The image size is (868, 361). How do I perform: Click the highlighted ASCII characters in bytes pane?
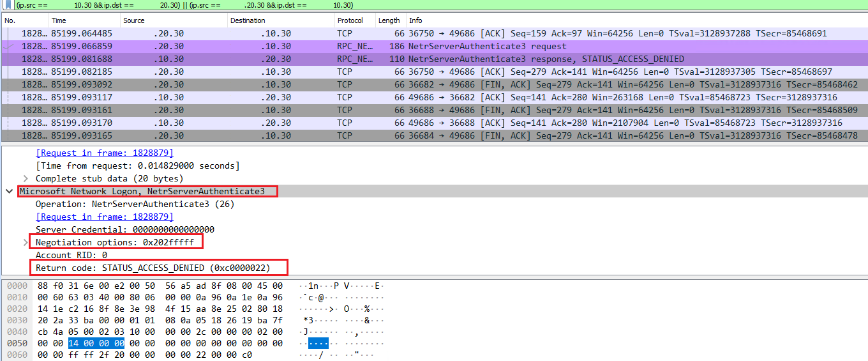318,343
